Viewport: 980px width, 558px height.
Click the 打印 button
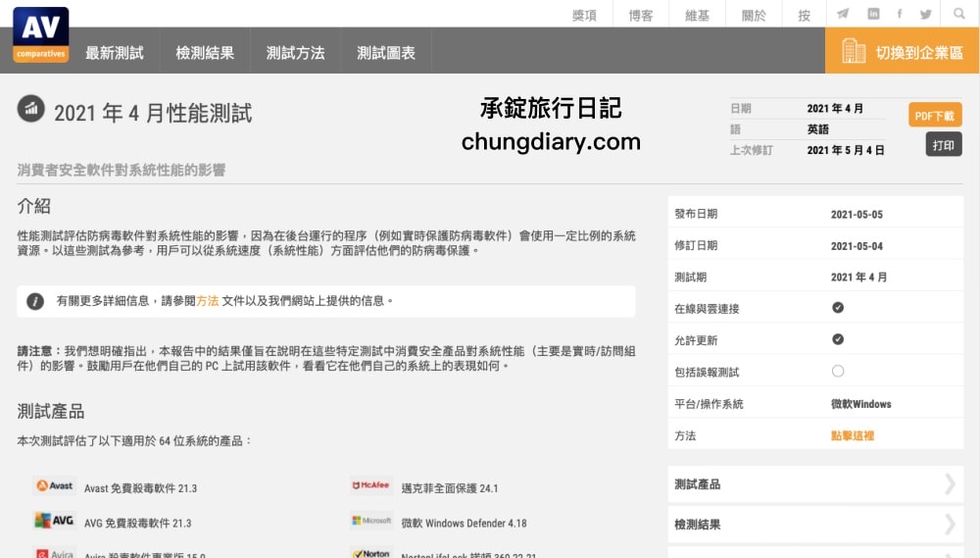pyautogui.click(x=944, y=145)
